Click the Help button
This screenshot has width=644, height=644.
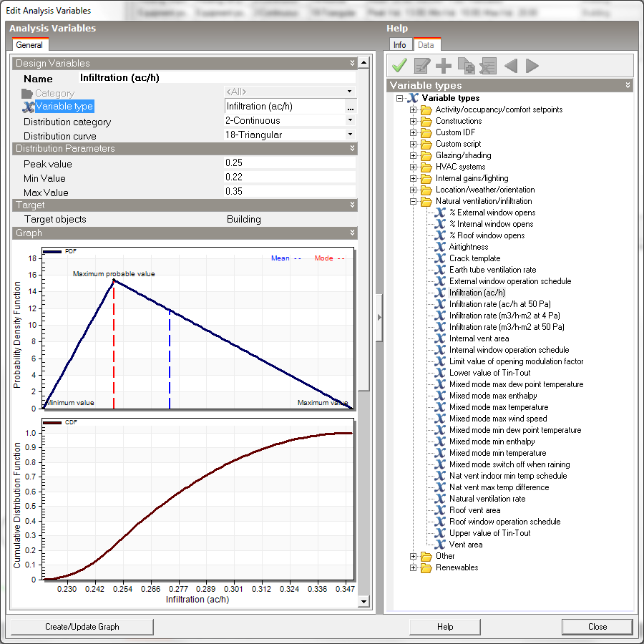(x=445, y=627)
